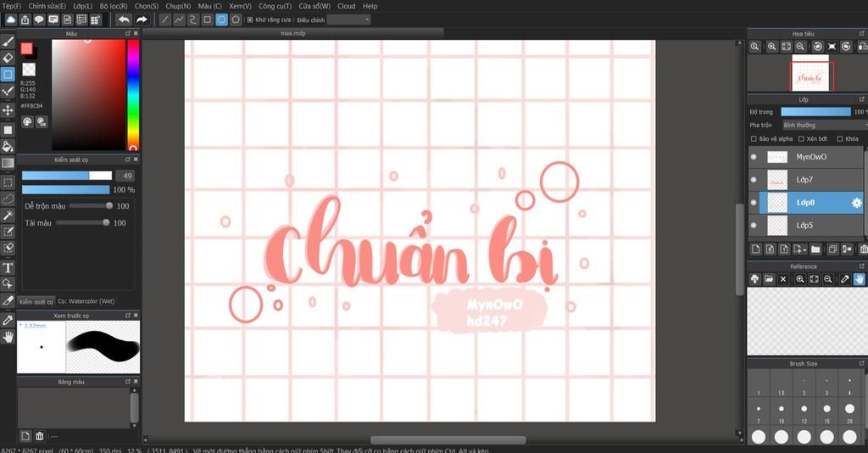Choose the polygon shape mode
Viewport: 868px width, 453px height.
pyautogui.click(x=236, y=20)
